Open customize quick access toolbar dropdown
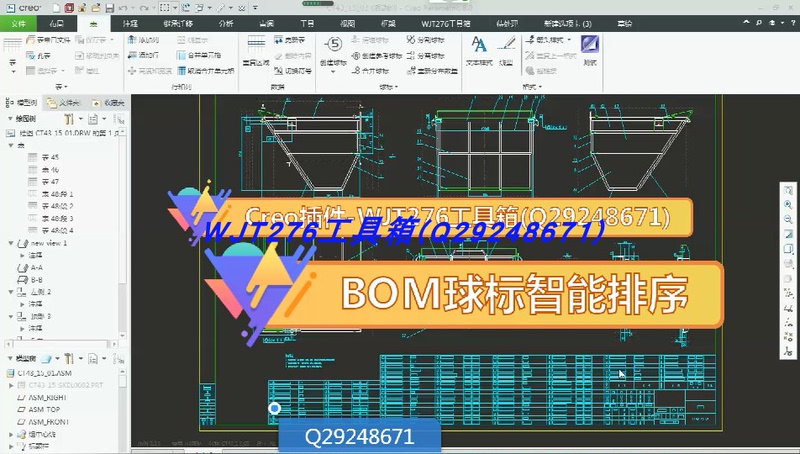 255,8
